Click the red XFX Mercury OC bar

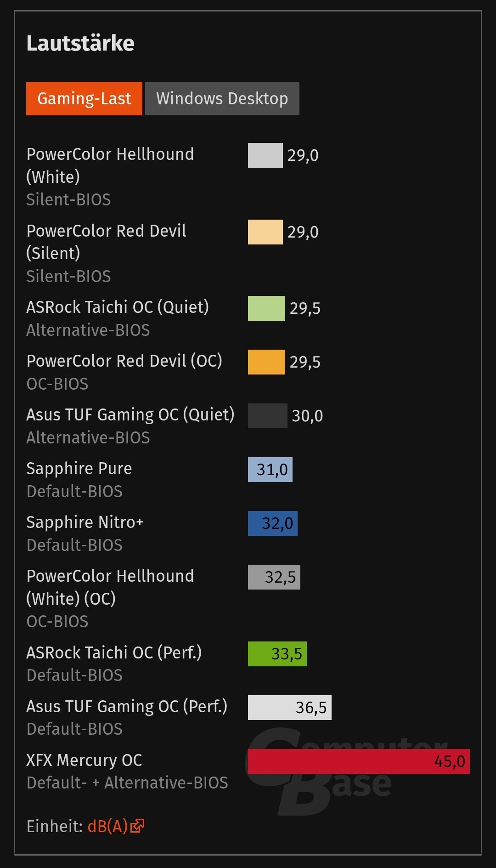coord(359,761)
